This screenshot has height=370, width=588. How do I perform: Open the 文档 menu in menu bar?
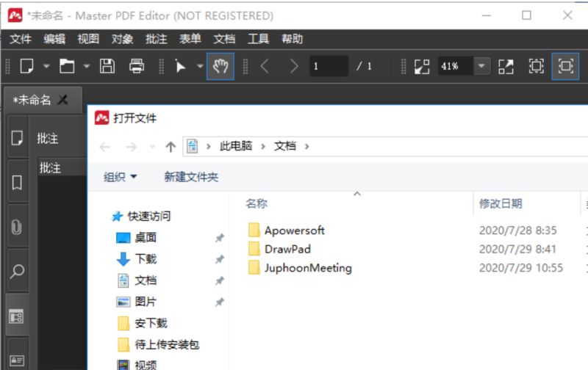pos(224,39)
